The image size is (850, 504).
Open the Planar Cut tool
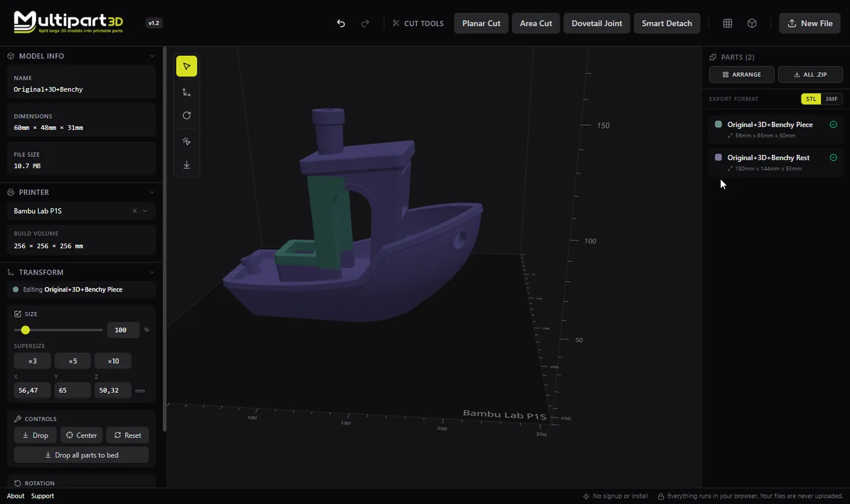[481, 24]
